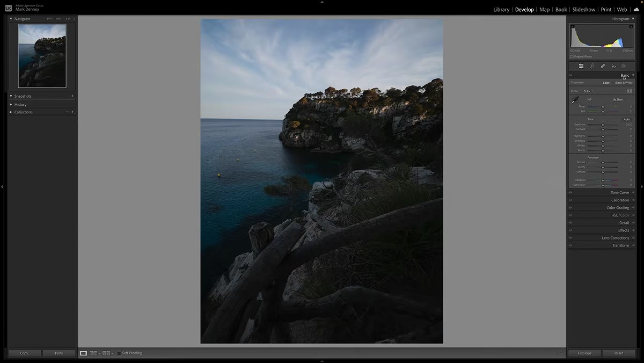The image size is (644, 363).
Task: Set Navigator zoom to FIT
Action: [x=49, y=19]
